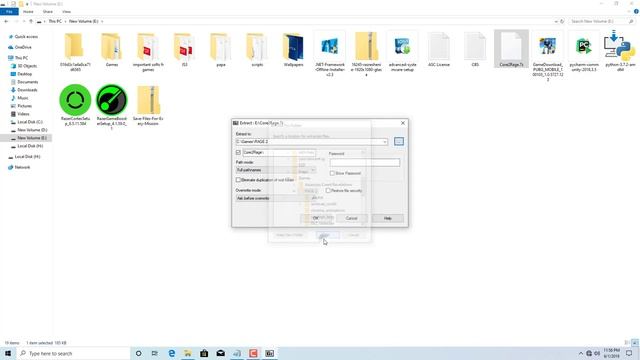Select New Volume (D:) in navigation pane

[x=32, y=130]
